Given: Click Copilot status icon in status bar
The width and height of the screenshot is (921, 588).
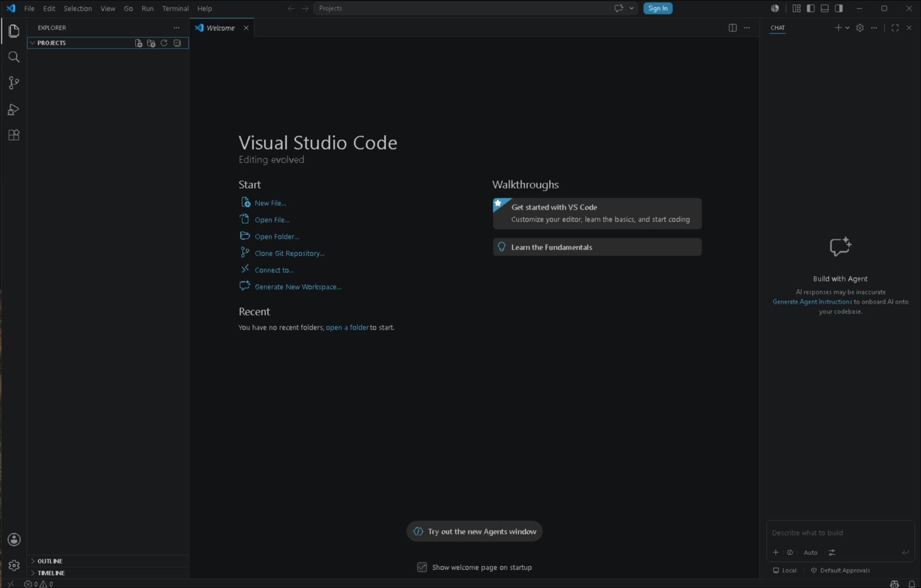Looking at the screenshot, I should click(x=895, y=583).
